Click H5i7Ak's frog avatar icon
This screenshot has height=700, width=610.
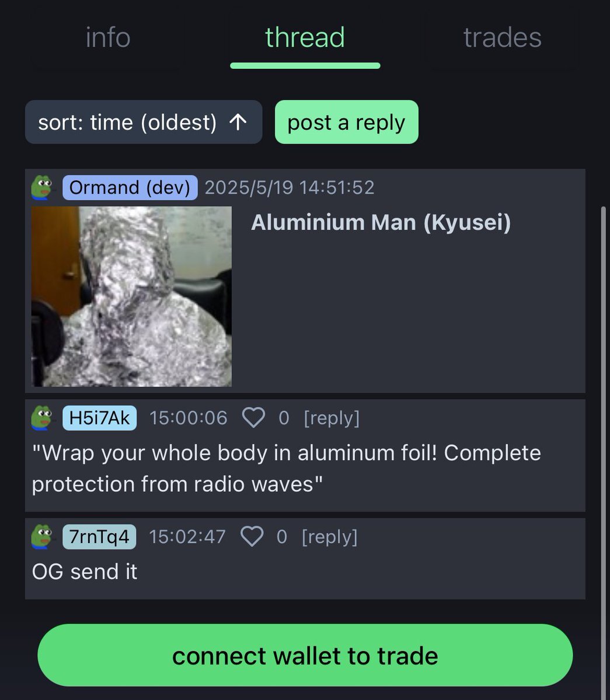coord(43,418)
